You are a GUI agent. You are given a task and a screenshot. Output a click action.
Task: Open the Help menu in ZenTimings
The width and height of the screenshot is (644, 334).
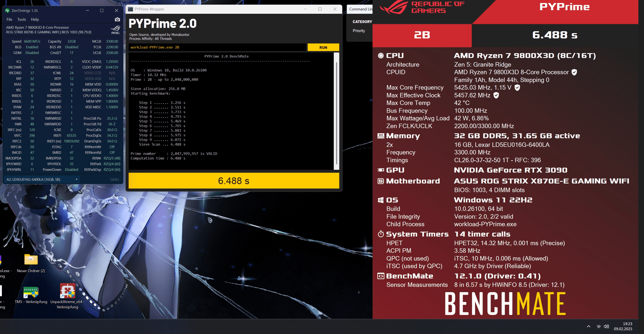click(x=35, y=19)
